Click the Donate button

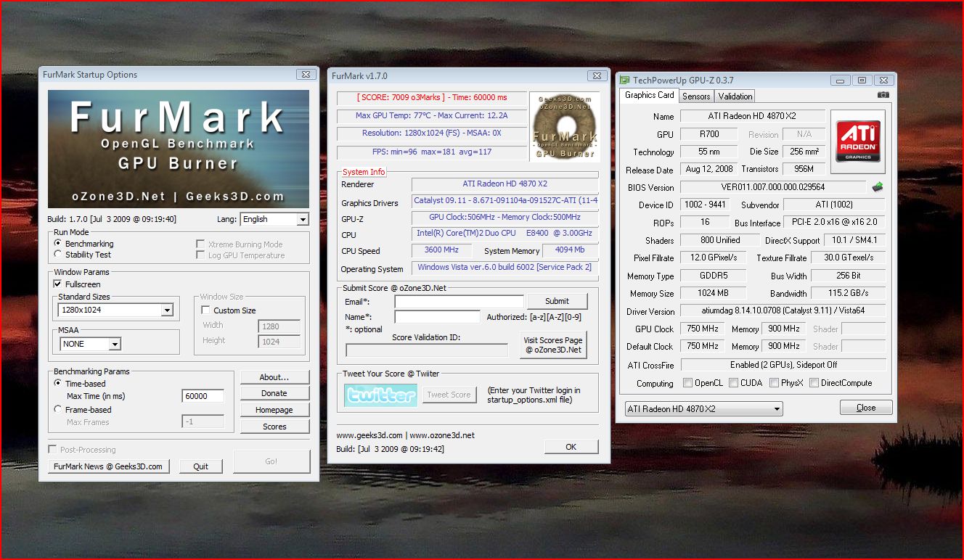[x=274, y=393]
